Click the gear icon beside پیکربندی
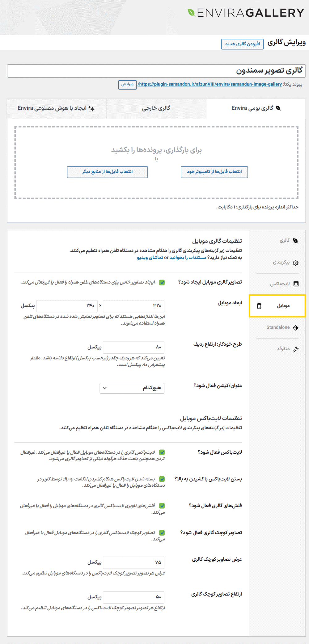 (296, 263)
